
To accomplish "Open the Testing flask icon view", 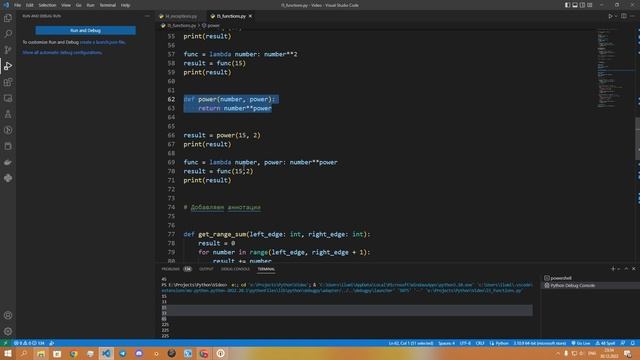I will coord(8,114).
